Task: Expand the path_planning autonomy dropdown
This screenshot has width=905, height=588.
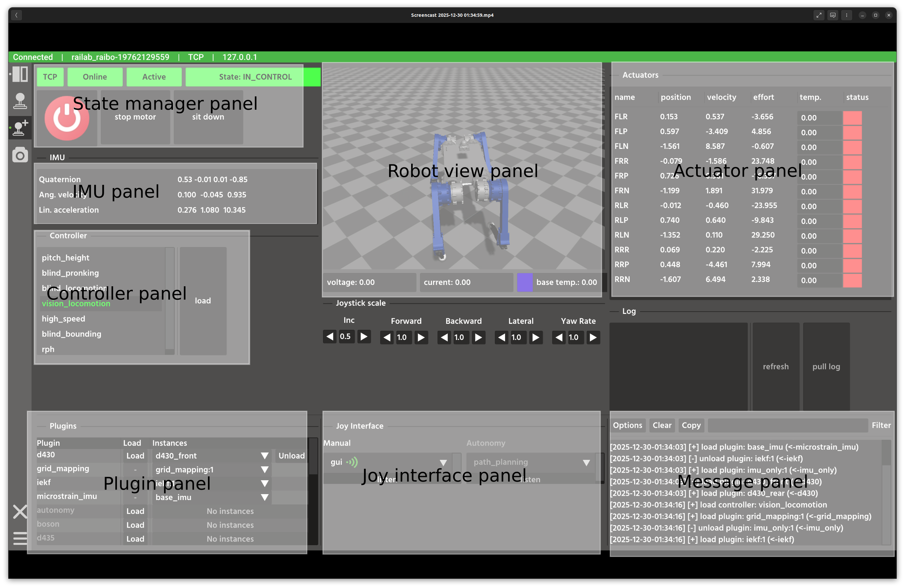Action: [x=586, y=462]
